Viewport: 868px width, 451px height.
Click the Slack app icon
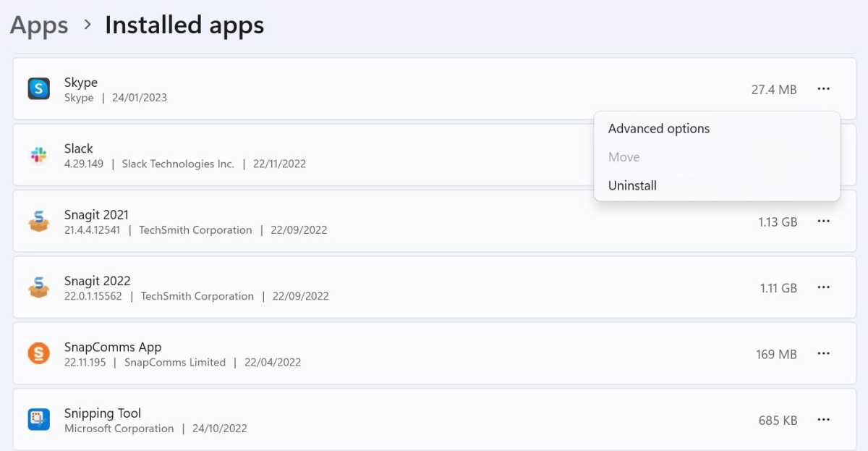point(38,155)
